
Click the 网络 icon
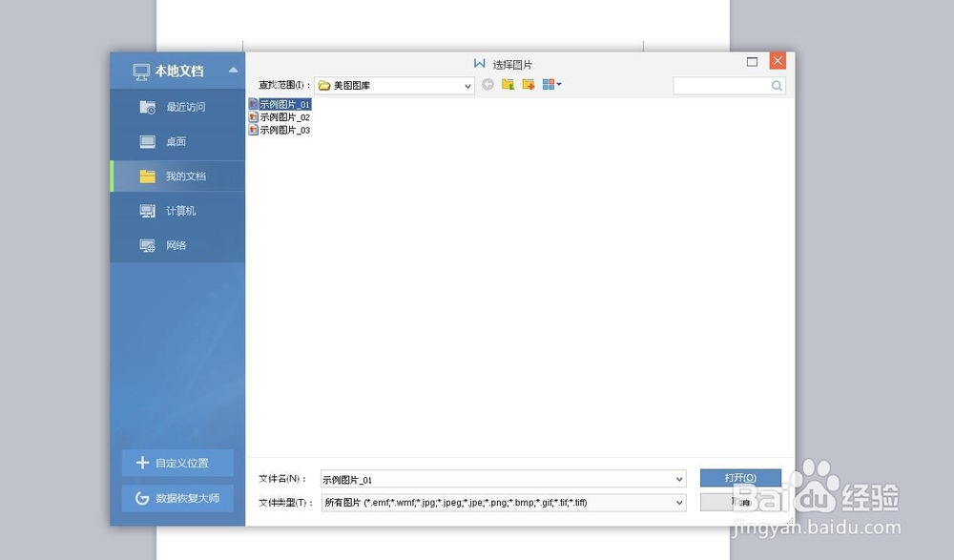(x=147, y=245)
